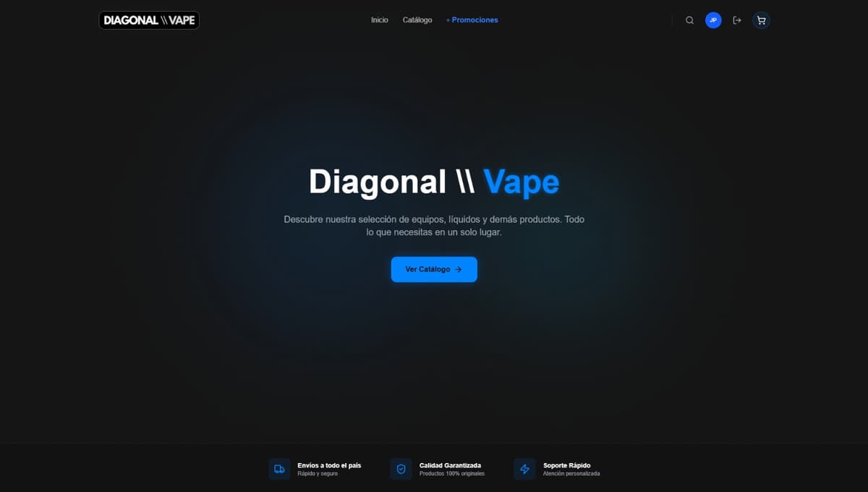Select the Promociones link in the navbar
Image resolution: width=868 pixels, height=492 pixels.
472,20
